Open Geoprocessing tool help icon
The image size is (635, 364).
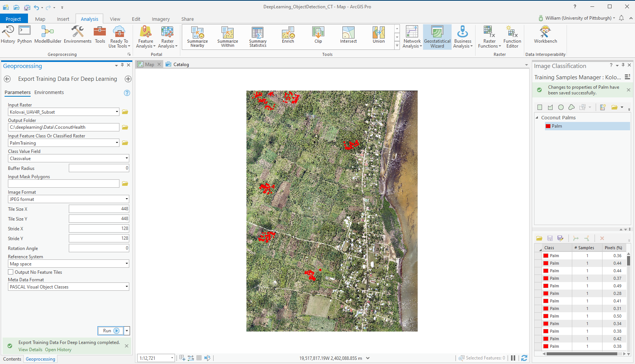tap(127, 93)
